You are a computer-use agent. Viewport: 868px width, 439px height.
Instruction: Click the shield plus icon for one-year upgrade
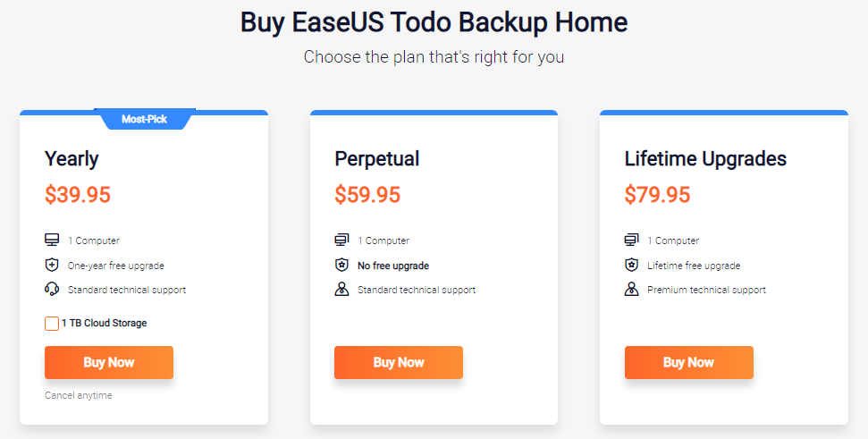(52, 265)
